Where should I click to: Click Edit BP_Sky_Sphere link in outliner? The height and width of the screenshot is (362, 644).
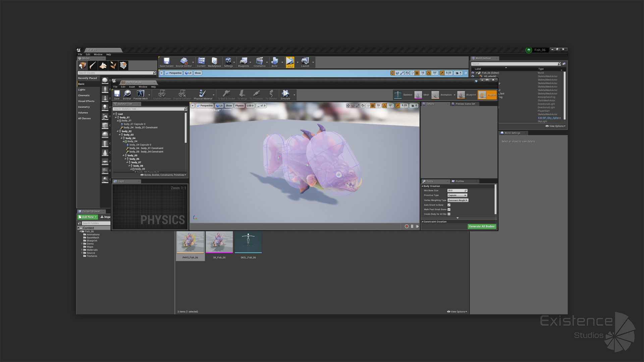pos(549,118)
